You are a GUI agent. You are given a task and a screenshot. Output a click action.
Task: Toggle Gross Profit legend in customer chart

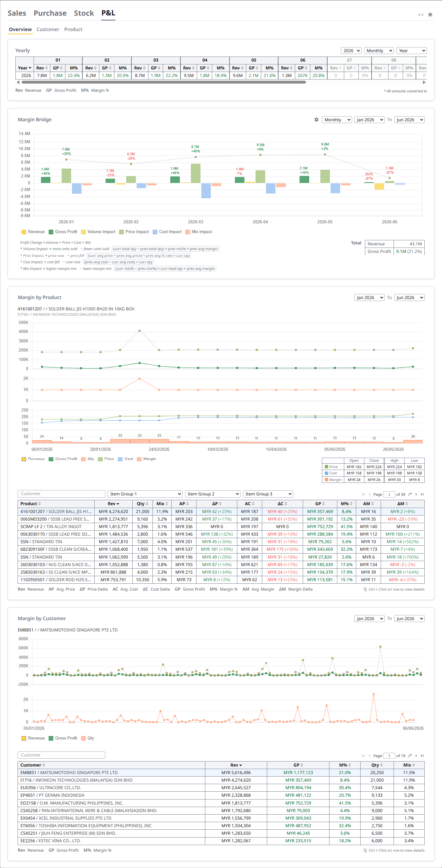coord(63,738)
